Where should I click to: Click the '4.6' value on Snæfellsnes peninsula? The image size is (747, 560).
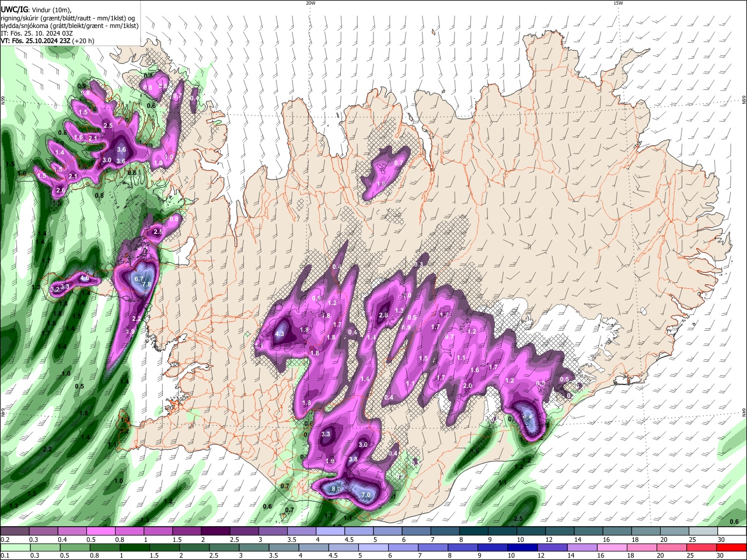[85, 278]
